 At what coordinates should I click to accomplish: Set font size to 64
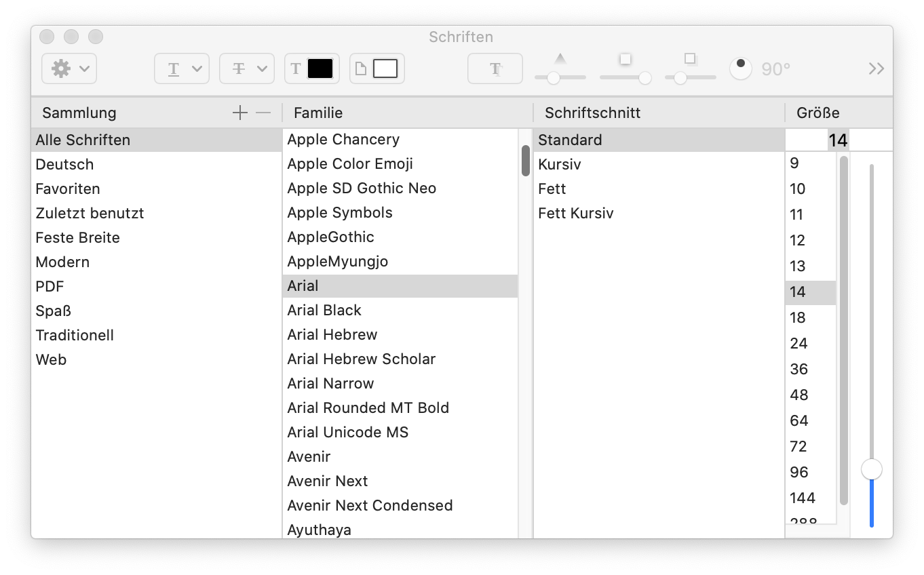(x=811, y=420)
